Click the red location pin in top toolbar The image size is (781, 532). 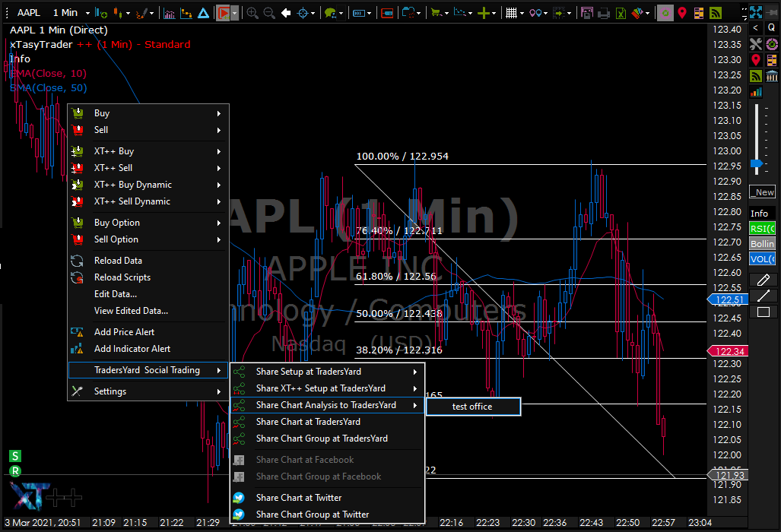pos(682,13)
